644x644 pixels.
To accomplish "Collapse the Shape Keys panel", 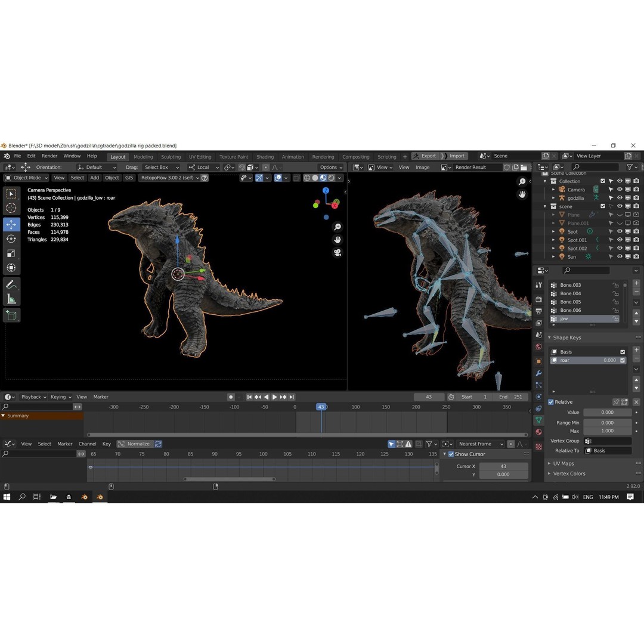I will click(x=566, y=338).
